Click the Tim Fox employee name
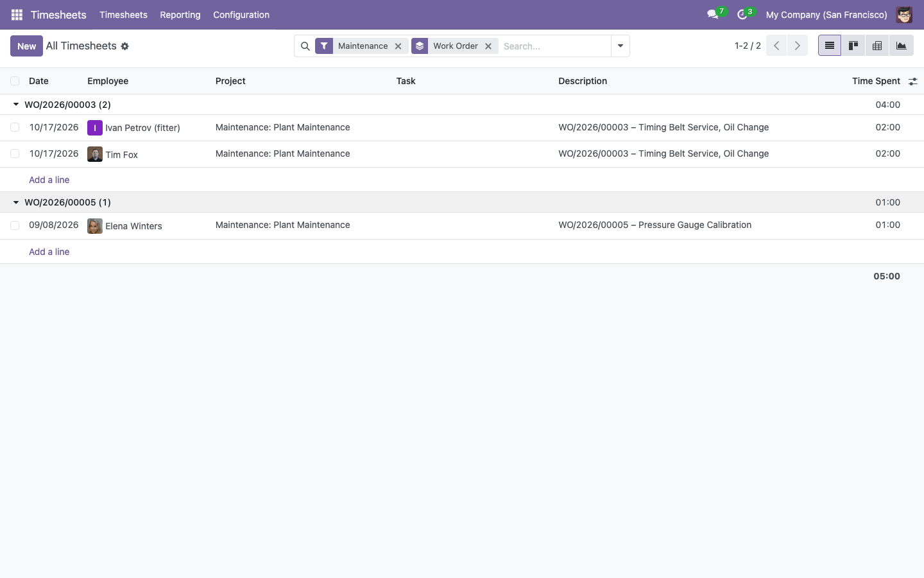The image size is (924, 578). (122, 155)
